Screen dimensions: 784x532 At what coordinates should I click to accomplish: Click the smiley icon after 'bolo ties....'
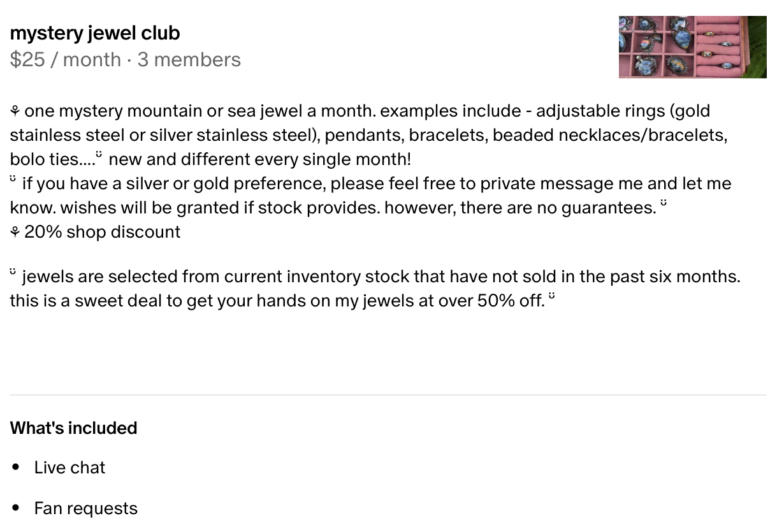[x=99, y=155]
